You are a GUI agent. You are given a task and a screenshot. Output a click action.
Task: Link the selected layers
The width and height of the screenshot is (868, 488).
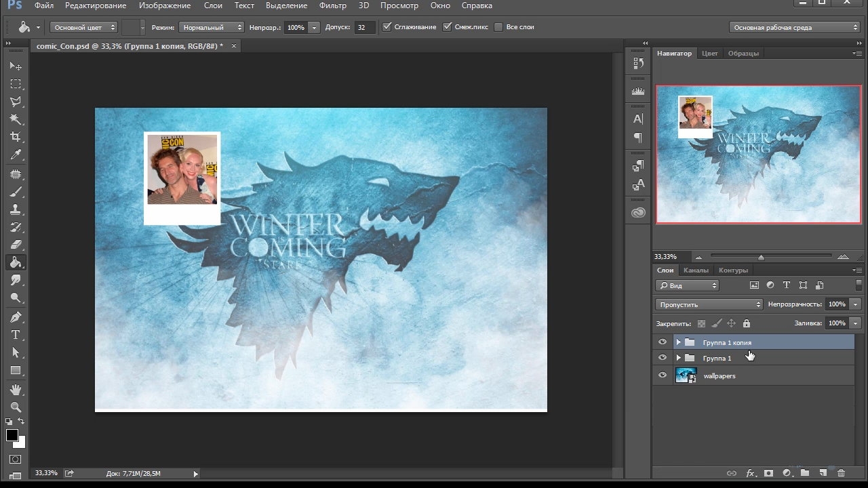pos(732,473)
